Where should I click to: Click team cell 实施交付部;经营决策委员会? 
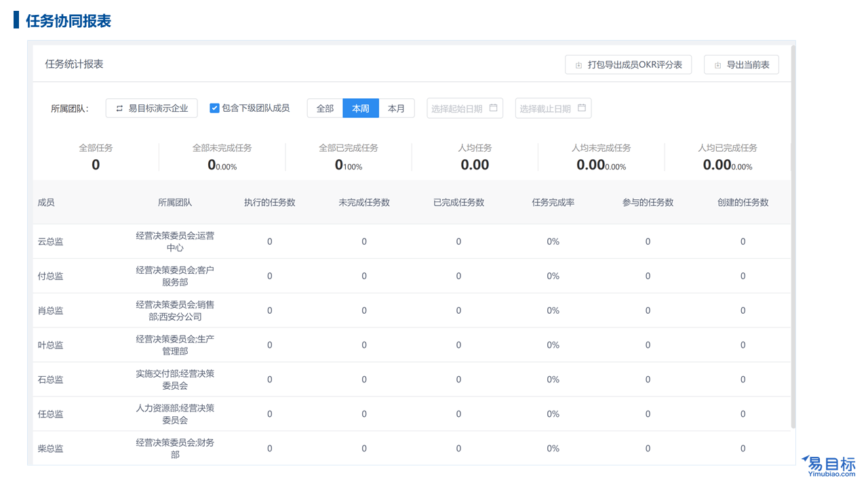pyautogui.click(x=175, y=380)
